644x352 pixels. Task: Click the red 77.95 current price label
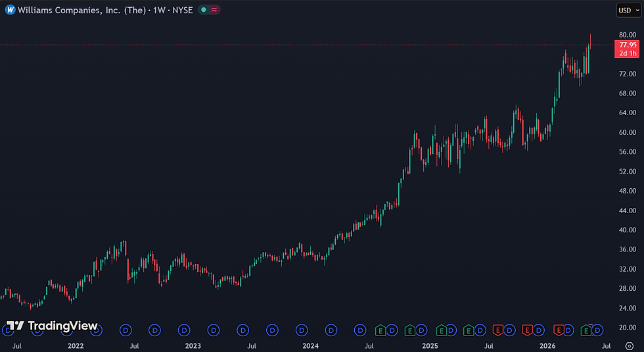point(627,49)
